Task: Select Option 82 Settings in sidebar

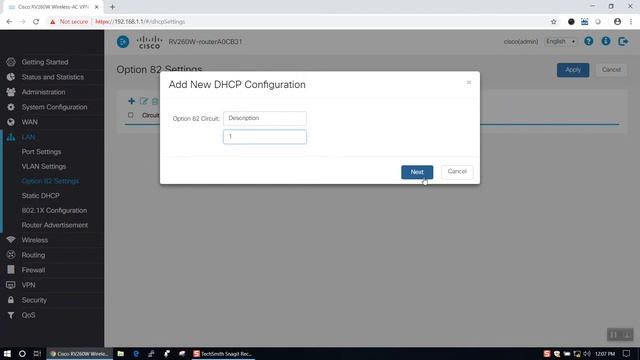Action: (50, 181)
